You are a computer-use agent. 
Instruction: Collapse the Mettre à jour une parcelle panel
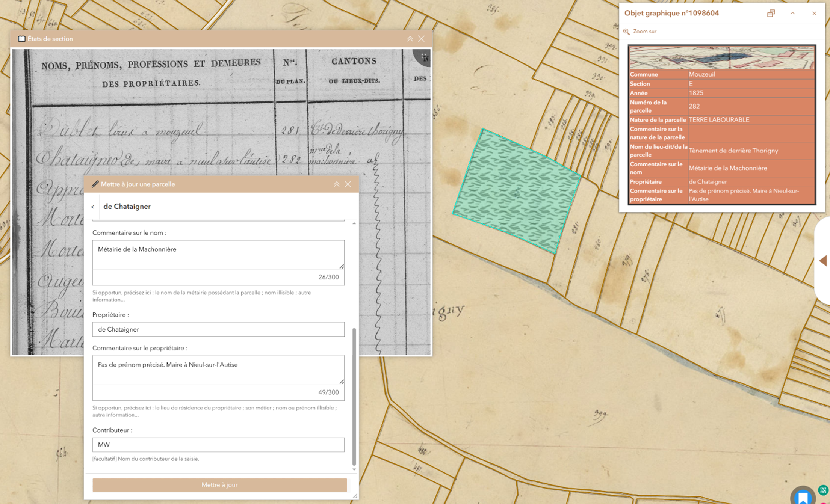(x=337, y=184)
